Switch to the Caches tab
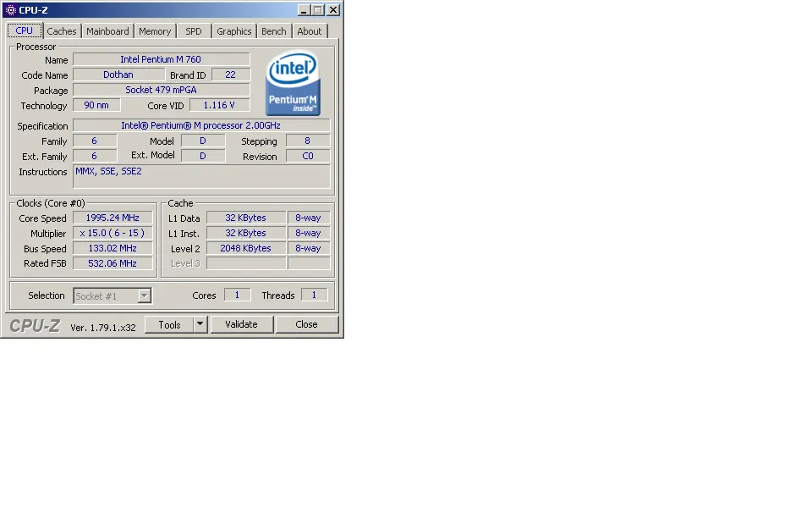Image resolution: width=812 pixels, height=508 pixels. coord(62,31)
